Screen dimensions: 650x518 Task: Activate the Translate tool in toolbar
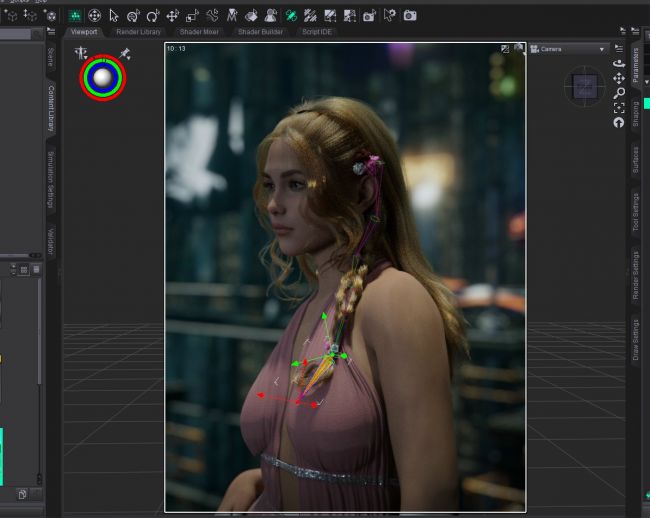[x=172, y=15]
